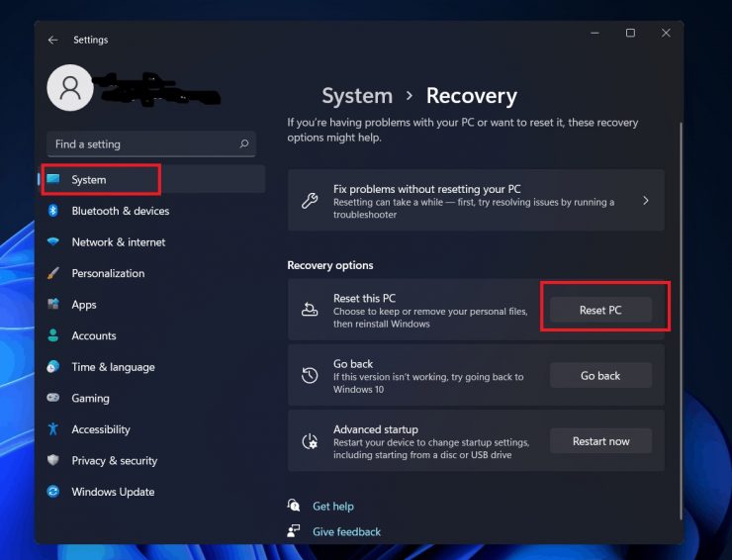Click the Network & internet wifi icon
The width and height of the screenshot is (732, 560).
point(52,242)
